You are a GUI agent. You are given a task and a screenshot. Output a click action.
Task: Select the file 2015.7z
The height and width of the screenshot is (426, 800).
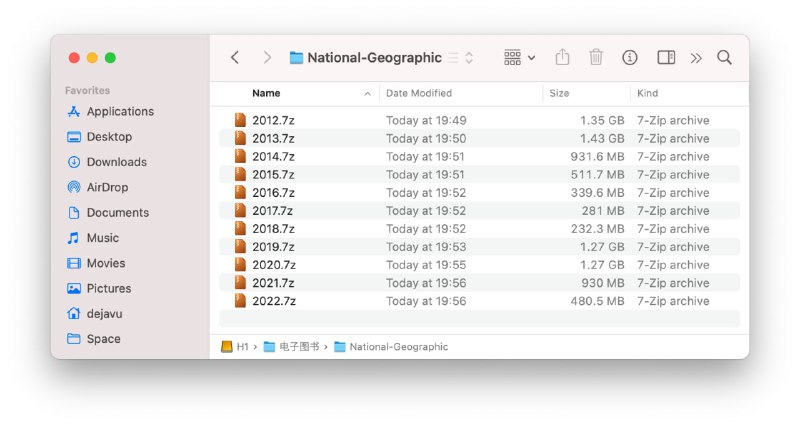[480, 174]
